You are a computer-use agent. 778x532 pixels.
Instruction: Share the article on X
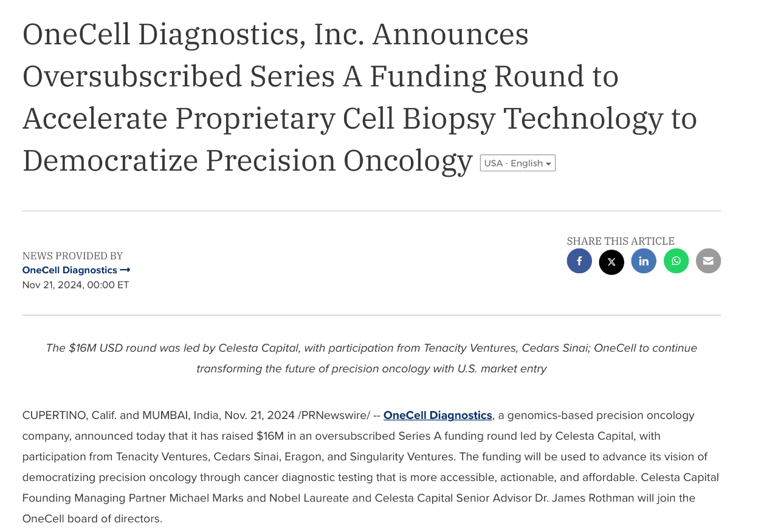[611, 262]
